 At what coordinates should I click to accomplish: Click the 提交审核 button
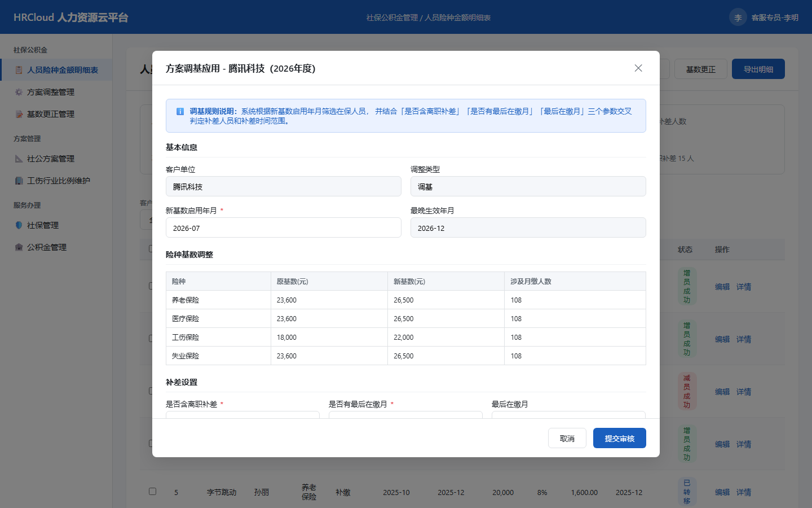tap(620, 438)
